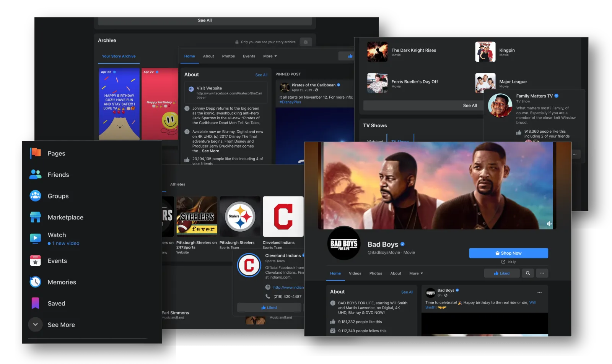Open the More dropdown on Pirates page
Viewport: 612px width, 364px height.
(270, 56)
